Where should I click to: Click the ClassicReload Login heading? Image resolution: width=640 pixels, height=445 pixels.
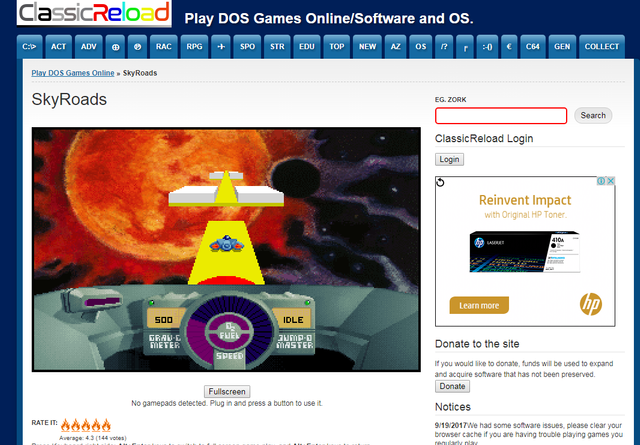pos(484,139)
